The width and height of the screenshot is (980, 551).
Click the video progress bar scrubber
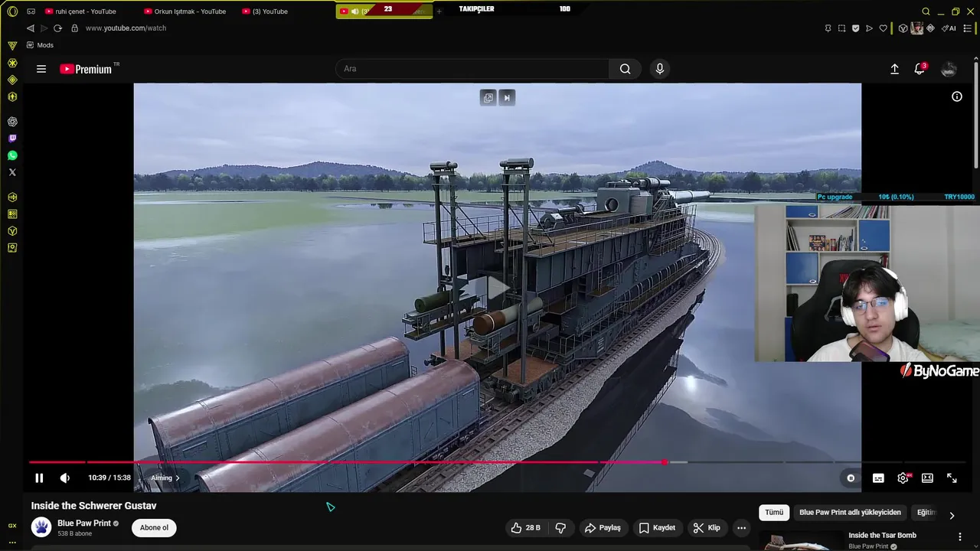[665, 462]
